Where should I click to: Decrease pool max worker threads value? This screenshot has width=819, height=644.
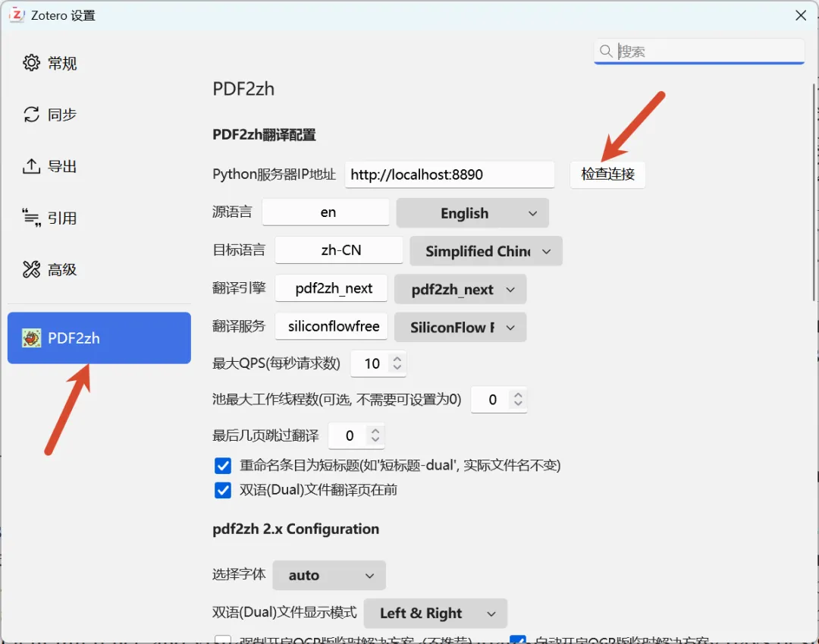(x=518, y=404)
